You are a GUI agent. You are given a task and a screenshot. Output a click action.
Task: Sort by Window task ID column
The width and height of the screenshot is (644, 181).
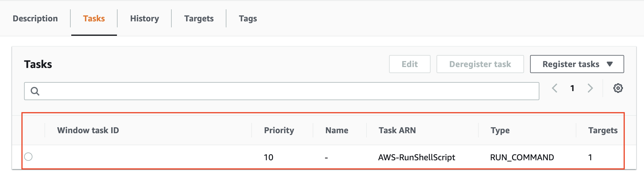click(x=88, y=130)
